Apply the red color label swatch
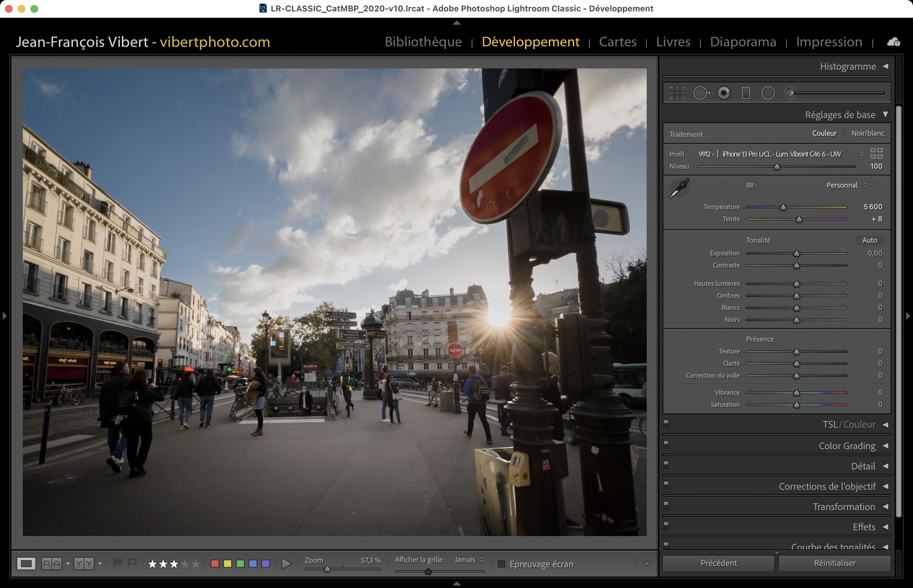 click(215, 564)
